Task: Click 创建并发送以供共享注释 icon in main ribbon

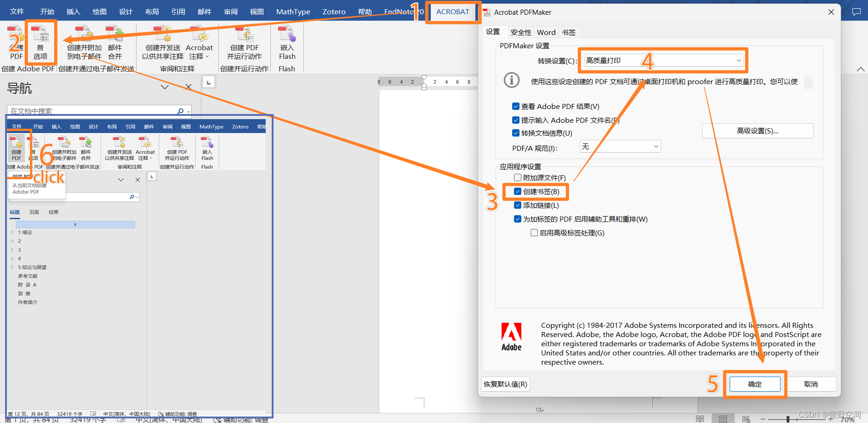Action: click(163, 42)
